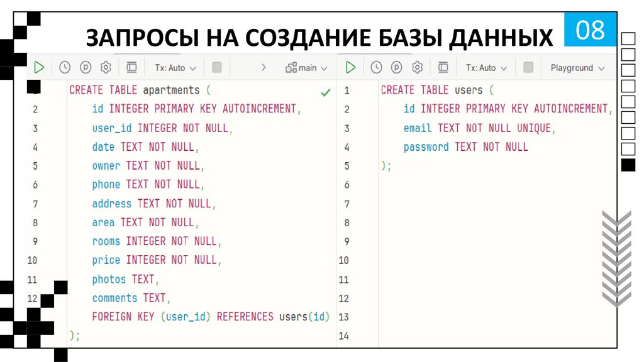Click the green inspection checkmark
Viewport: 644px width, 362px height.
pyautogui.click(x=326, y=92)
